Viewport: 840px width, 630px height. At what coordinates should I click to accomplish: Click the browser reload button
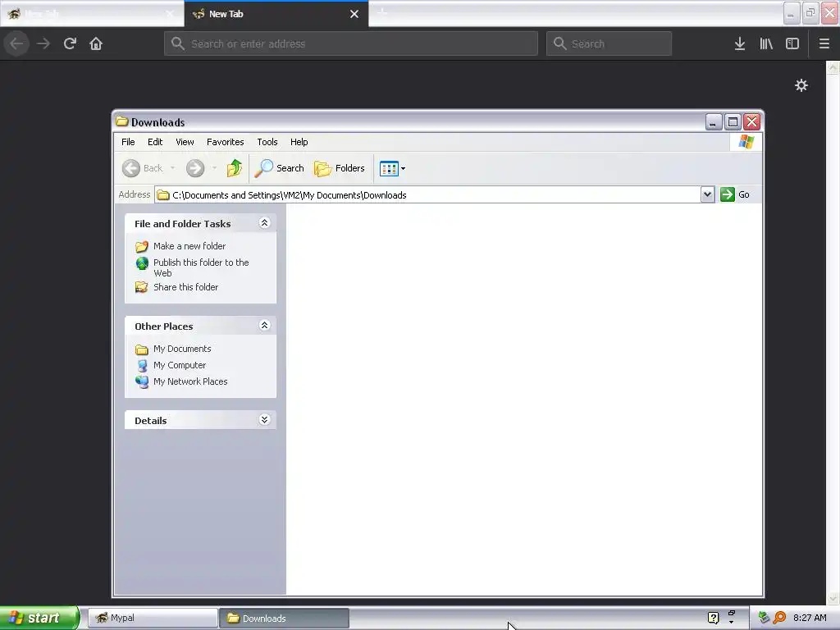click(70, 43)
